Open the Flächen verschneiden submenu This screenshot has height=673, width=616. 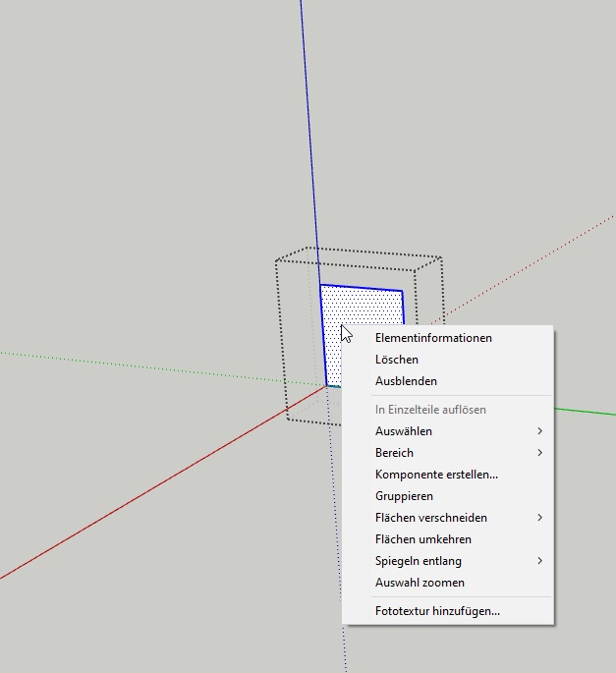coord(430,518)
